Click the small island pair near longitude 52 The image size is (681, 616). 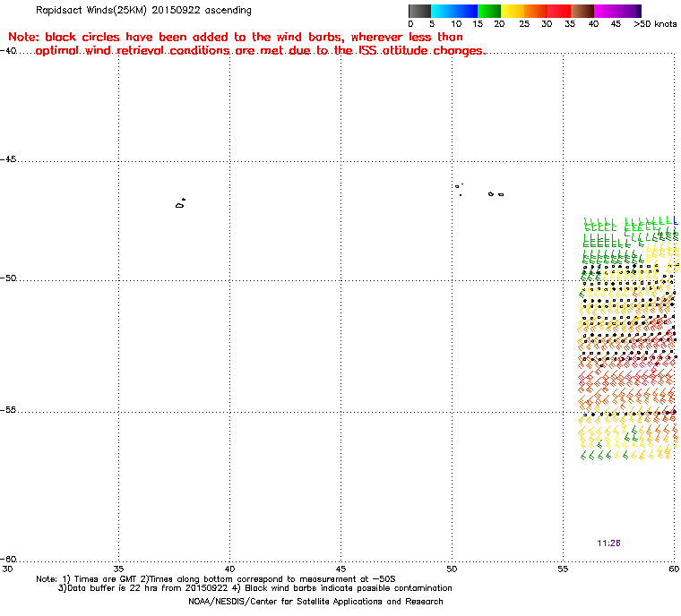496,194
